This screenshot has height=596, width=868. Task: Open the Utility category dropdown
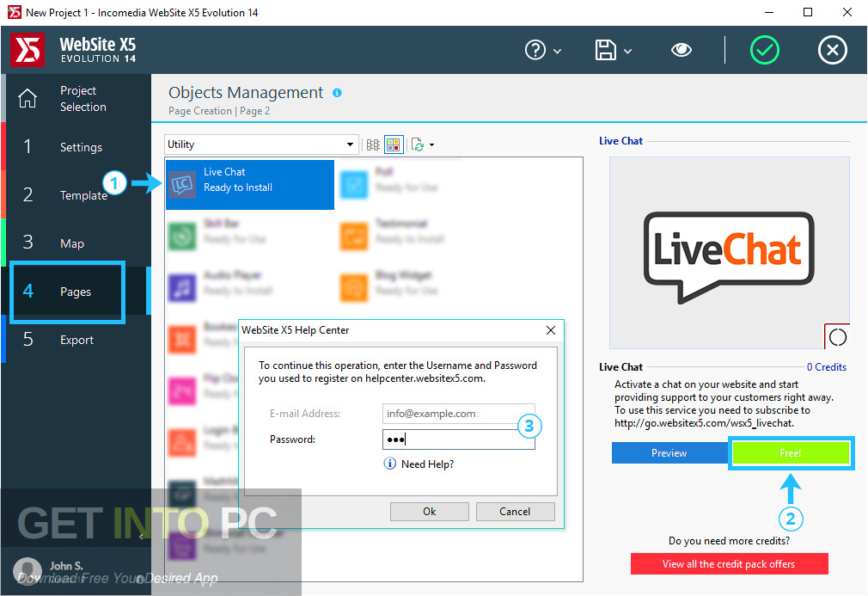(x=260, y=144)
